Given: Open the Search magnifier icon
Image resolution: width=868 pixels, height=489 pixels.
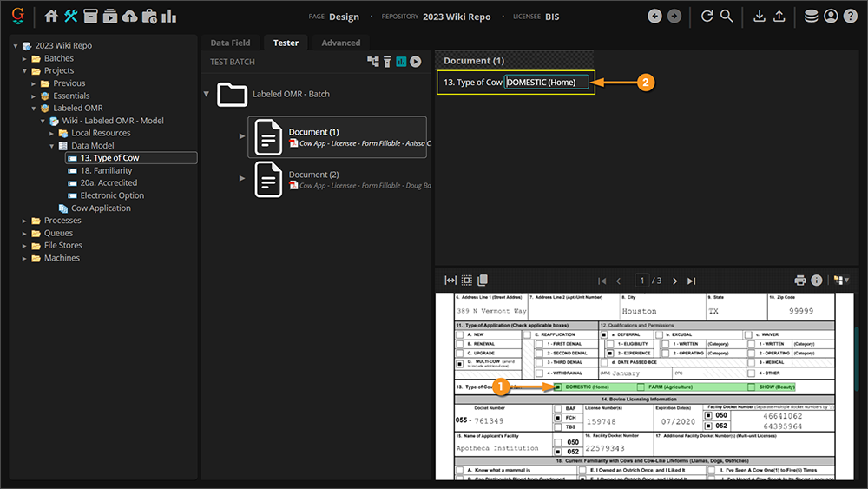Looking at the screenshot, I should click(x=727, y=17).
